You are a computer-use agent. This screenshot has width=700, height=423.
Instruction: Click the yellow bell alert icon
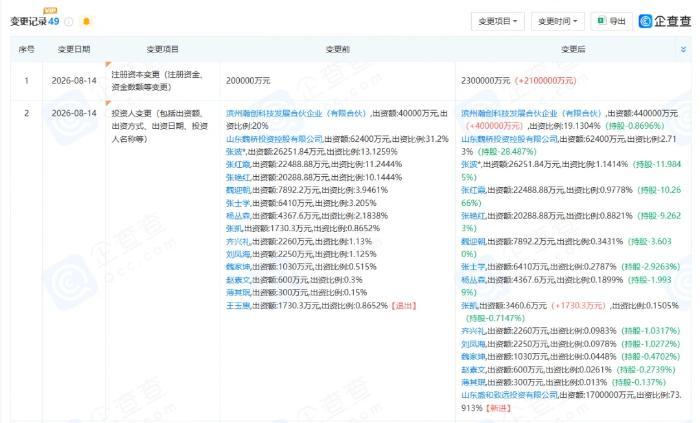(x=87, y=21)
